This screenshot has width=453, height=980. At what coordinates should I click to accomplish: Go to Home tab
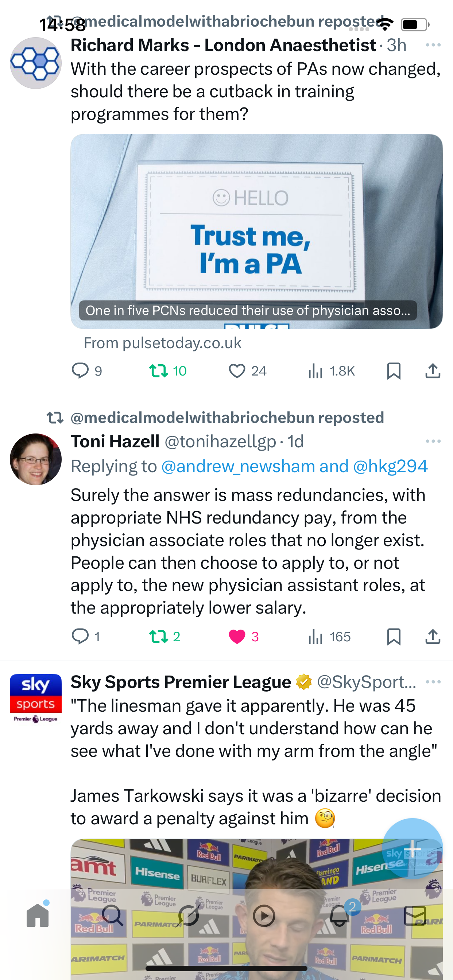click(38, 915)
